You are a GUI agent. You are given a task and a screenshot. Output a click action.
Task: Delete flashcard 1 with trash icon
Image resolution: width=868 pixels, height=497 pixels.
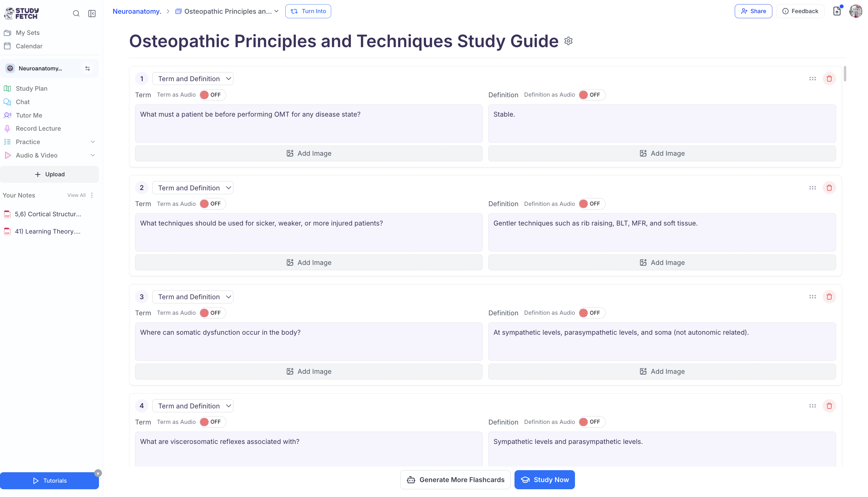tap(829, 78)
